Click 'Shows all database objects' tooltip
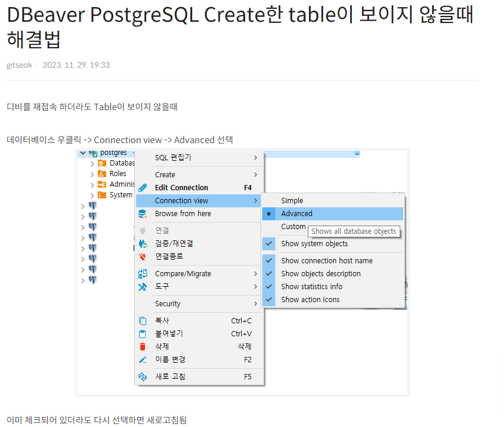Screen dimensions: 504x427 pos(354,231)
